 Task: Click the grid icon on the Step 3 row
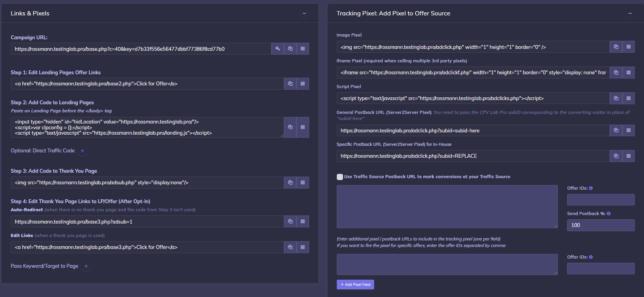303,183
